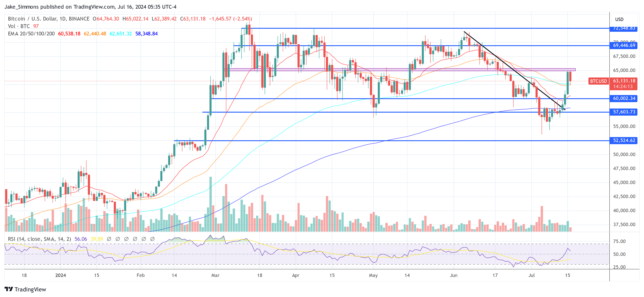Click the RSI 50.00 axis label
Image resolution: width=644 pixels, height=297 pixels.
pyautogui.click(x=619, y=254)
